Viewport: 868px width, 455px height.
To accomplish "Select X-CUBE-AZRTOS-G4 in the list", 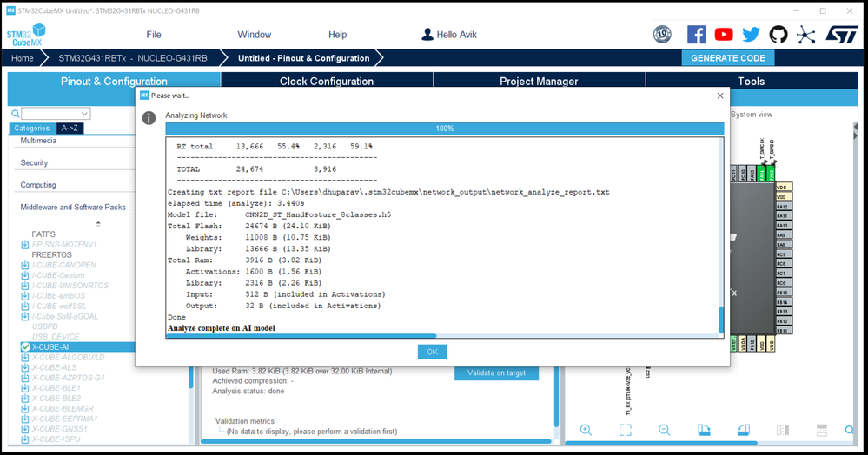I will pyautogui.click(x=68, y=378).
